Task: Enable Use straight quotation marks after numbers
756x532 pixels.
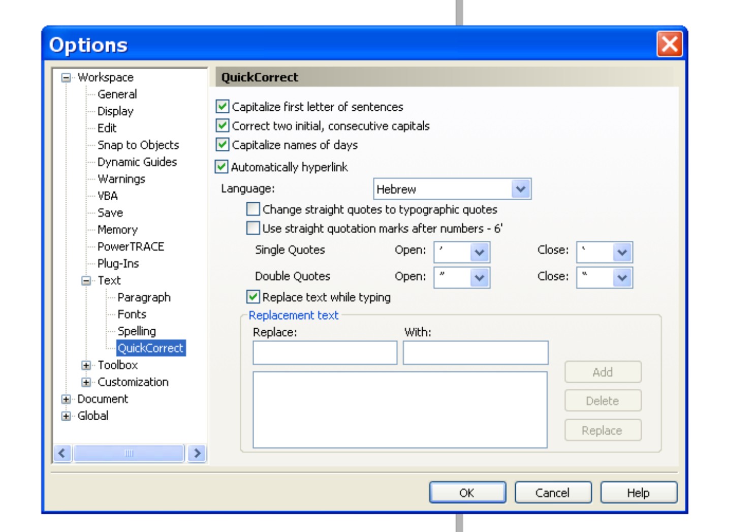Action: [x=253, y=228]
